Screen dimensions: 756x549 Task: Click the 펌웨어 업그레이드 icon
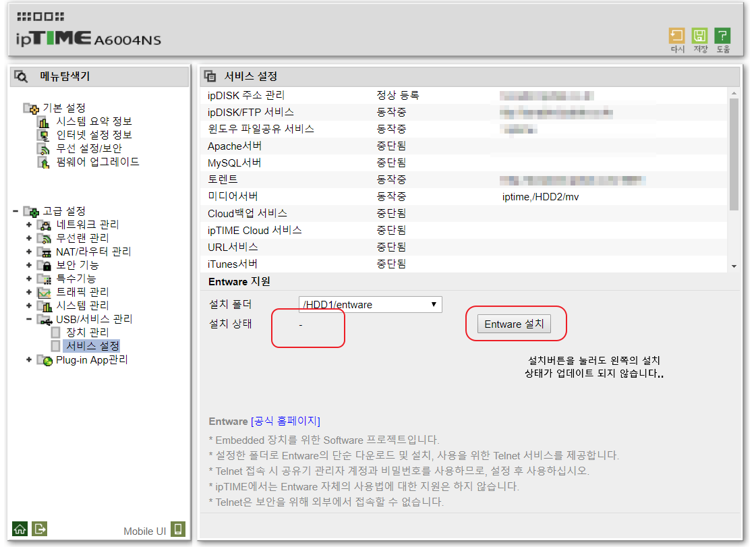click(44, 163)
